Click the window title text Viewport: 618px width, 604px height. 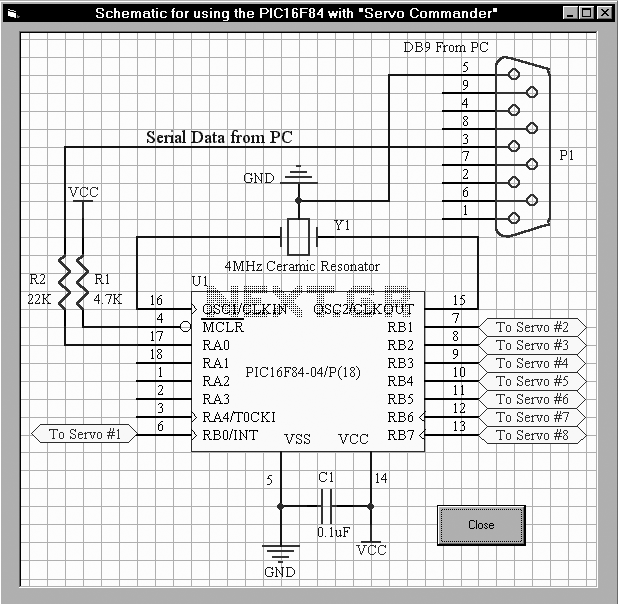(296, 13)
